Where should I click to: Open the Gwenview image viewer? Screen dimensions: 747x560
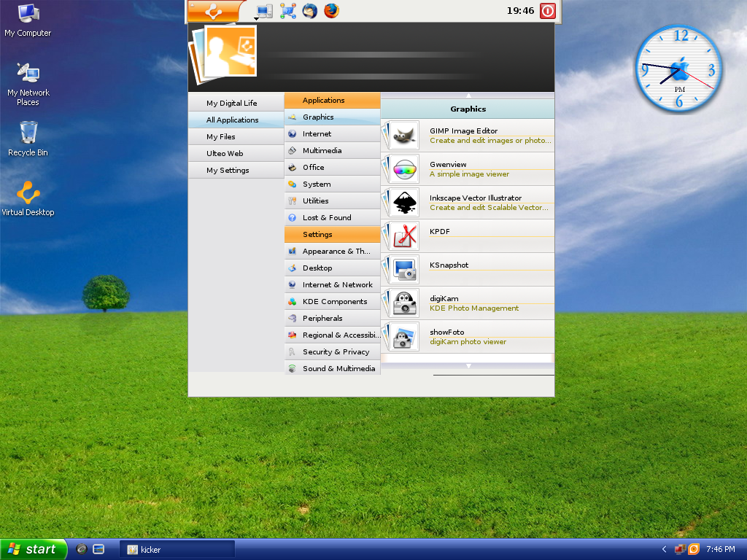point(448,165)
